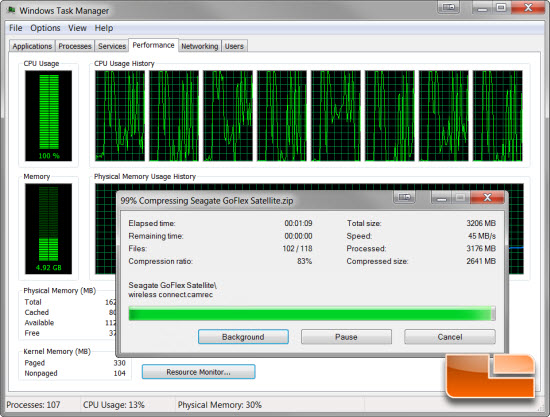Switch to the Services tab
This screenshot has height=417, width=550.
[112, 46]
